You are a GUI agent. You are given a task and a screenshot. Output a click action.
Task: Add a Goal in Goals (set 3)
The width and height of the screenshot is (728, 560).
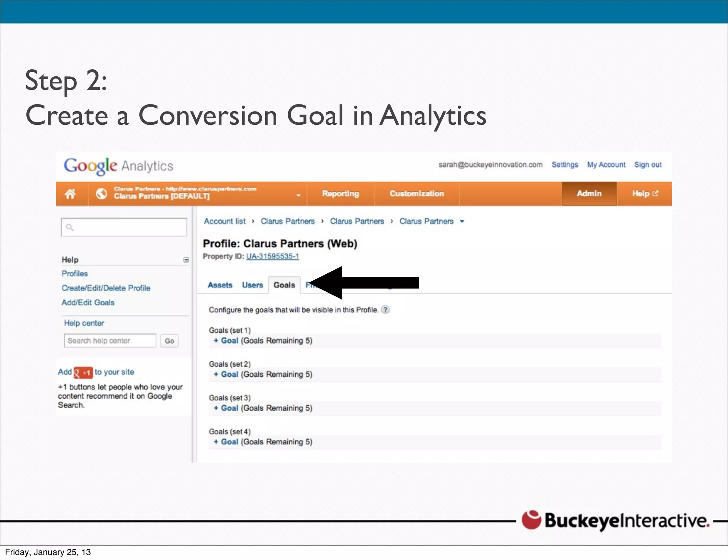pyautogui.click(x=226, y=408)
